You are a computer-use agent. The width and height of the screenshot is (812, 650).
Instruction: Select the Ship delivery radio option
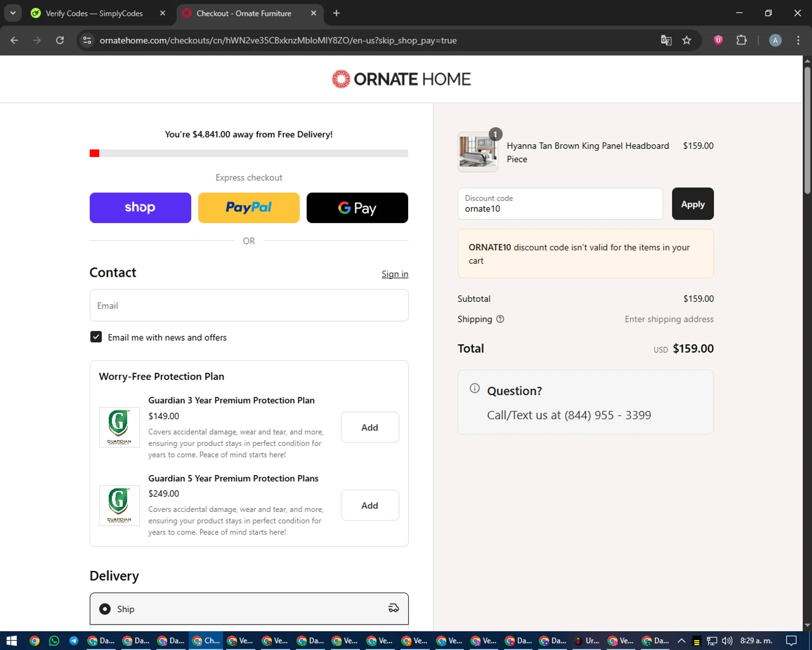[x=105, y=609]
